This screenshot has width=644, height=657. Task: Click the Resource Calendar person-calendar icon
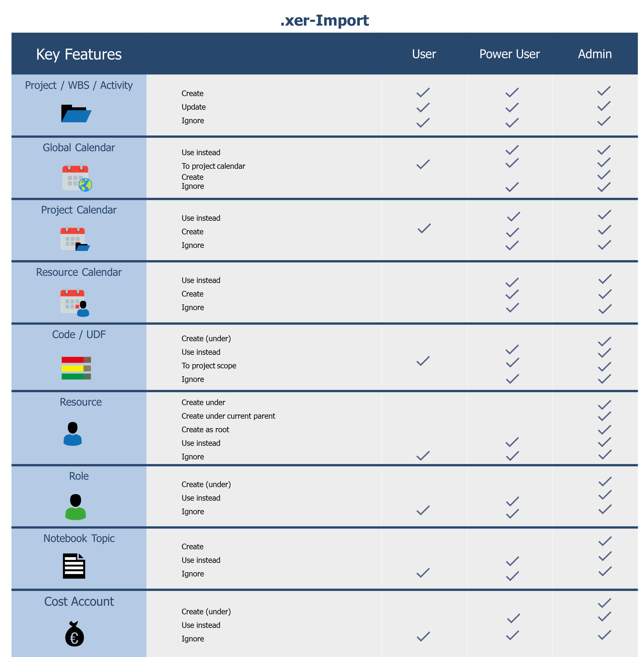[75, 302]
